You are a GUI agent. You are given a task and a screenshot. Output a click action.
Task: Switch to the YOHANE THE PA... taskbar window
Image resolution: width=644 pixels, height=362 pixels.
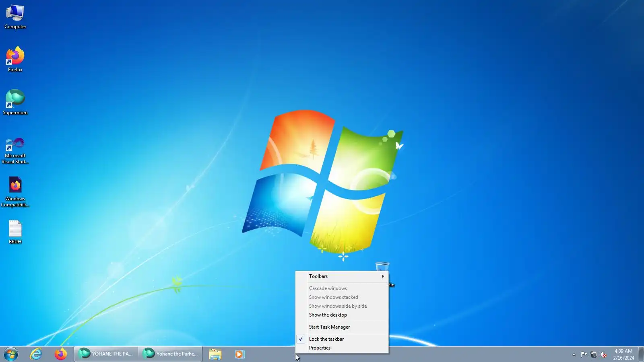click(x=106, y=354)
